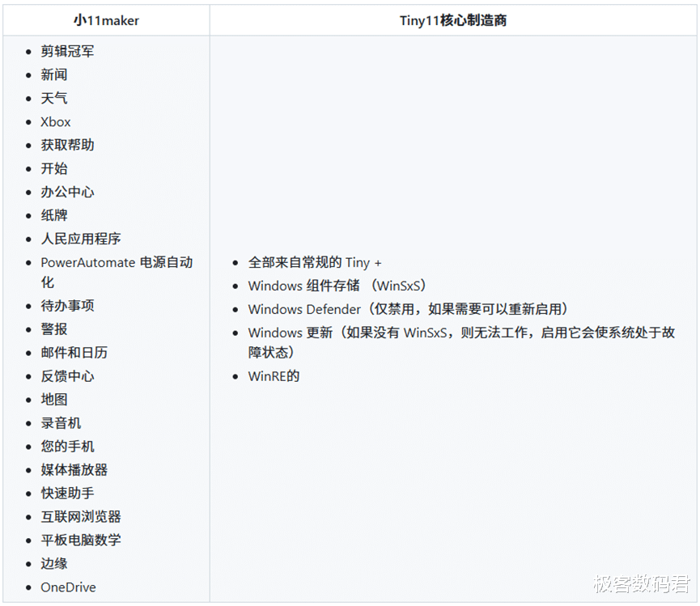Click the 互联网浏览器 entry
This screenshot has height=606, width=700.
click(81, 517)
